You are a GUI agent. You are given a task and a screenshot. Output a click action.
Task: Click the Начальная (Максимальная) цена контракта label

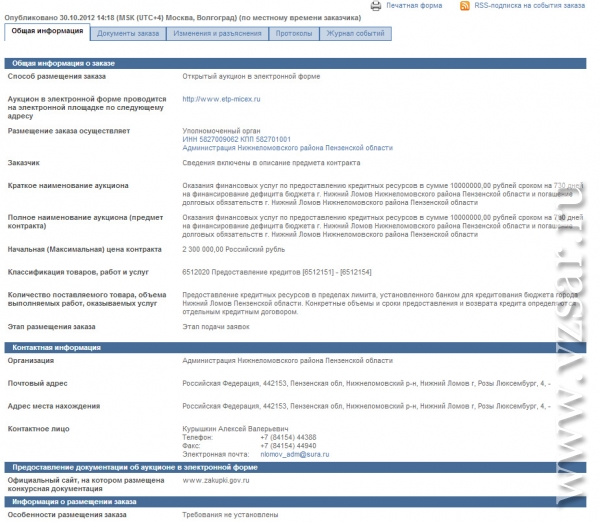point(85,249)
